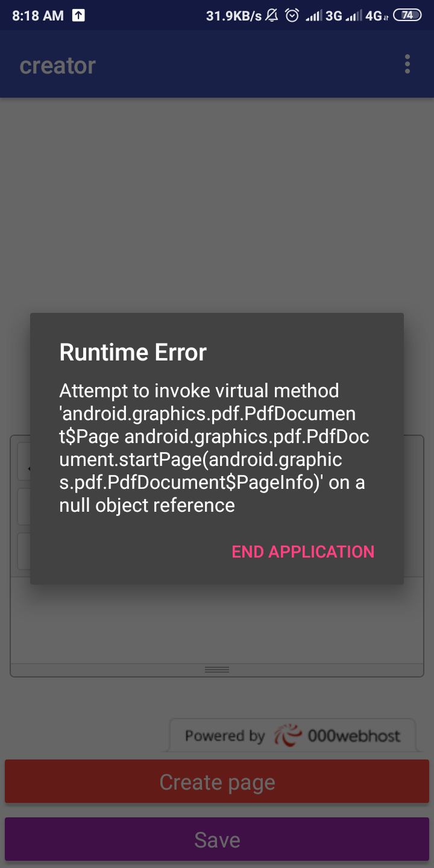
Task: Open the Powered by 000webhost link
Action: 292,736
